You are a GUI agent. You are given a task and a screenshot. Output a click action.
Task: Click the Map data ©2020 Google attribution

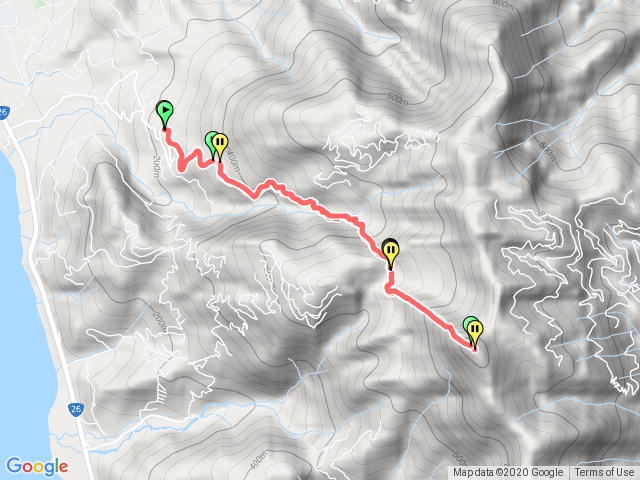click(x=508, y=473)
